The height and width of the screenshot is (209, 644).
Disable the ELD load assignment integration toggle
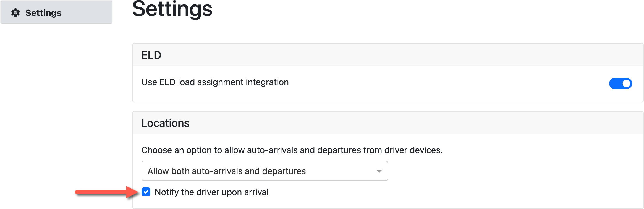pyautogui.click(x=621, y=83)
